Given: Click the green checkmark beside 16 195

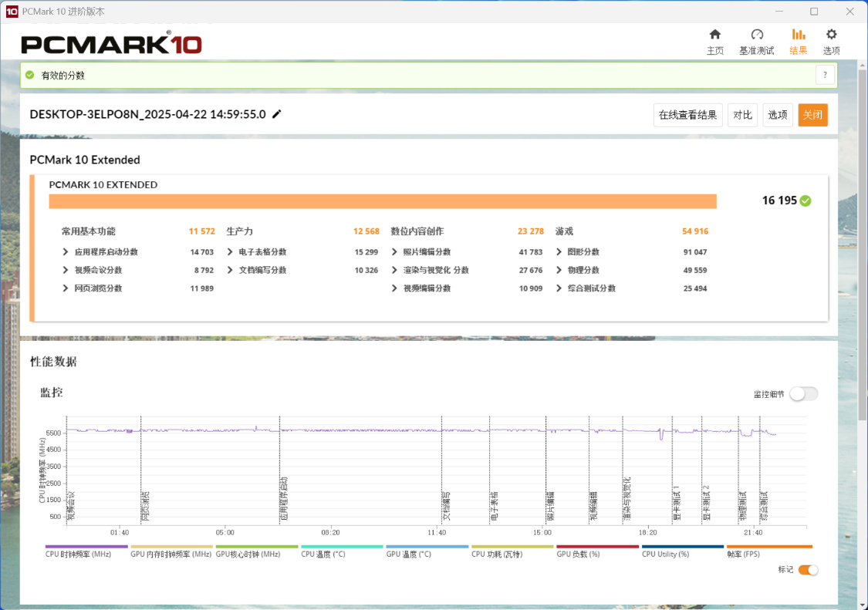Looking at the screenshot, I should point(806,201).
